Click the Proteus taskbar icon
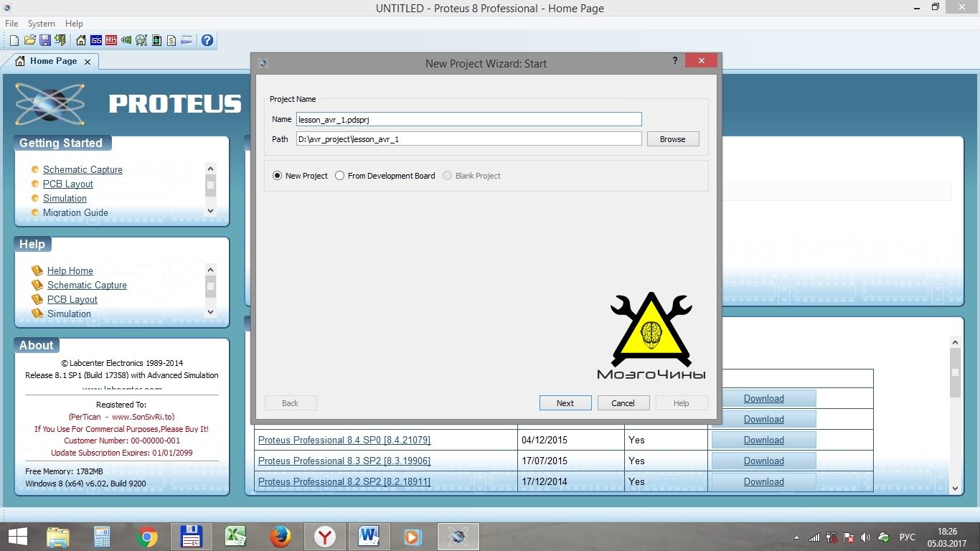 [458, 537]
